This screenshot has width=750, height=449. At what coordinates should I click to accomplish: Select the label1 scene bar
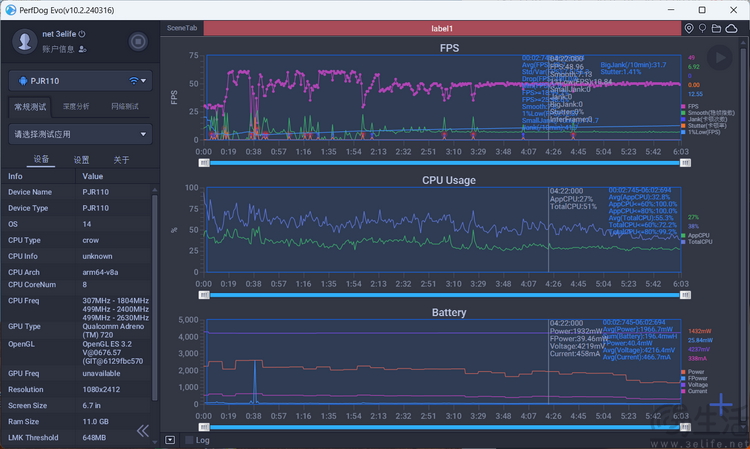[x=442, y=29]
